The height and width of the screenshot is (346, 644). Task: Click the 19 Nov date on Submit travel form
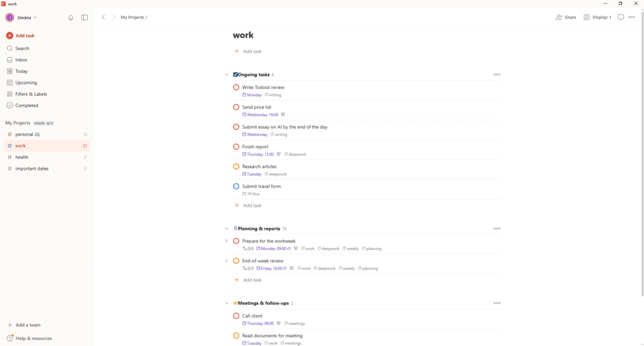click(251, 194)
